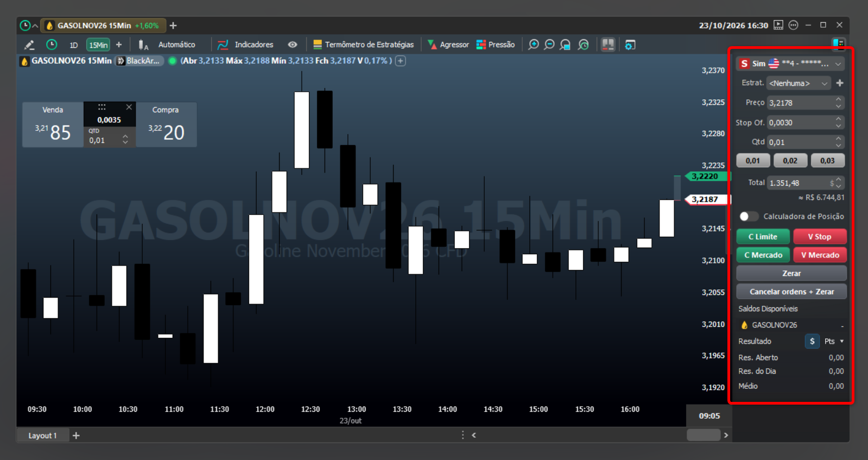Click the V Stop sell button
Screen dimensions: 868x460
(820, 237)
